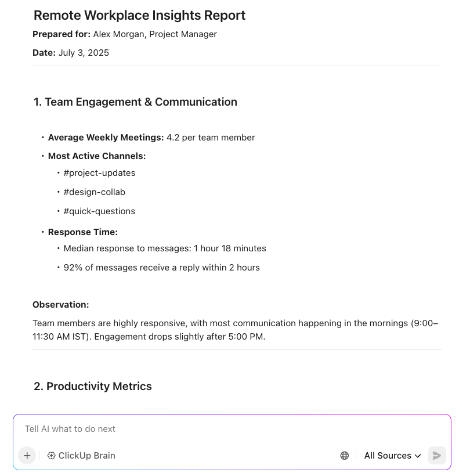
Task: Click the ClickUp Brain sparkle logo
Action: click(x=51, y=455)
